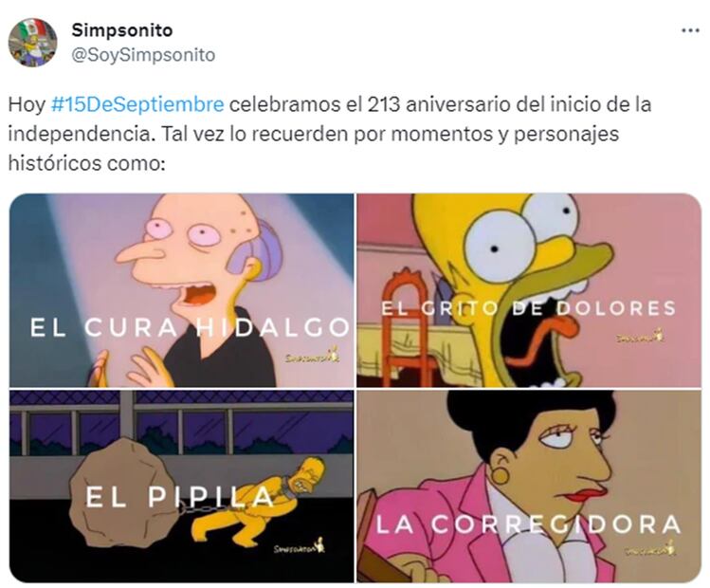Click the LA CORREGIDORA caption text

528,524
